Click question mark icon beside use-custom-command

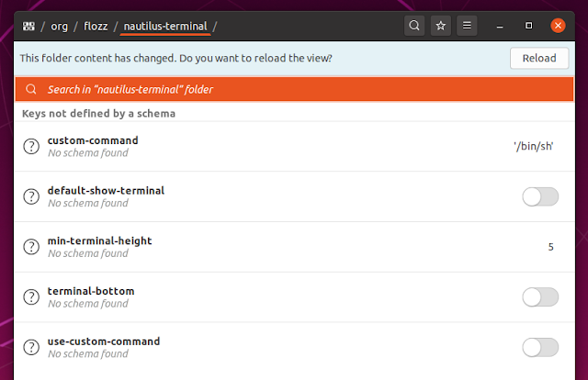31,347
